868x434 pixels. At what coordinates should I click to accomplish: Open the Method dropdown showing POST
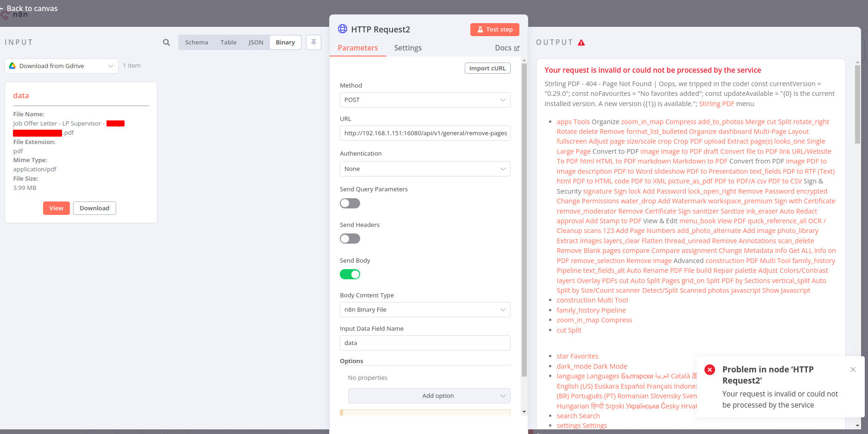coord(425,100)
